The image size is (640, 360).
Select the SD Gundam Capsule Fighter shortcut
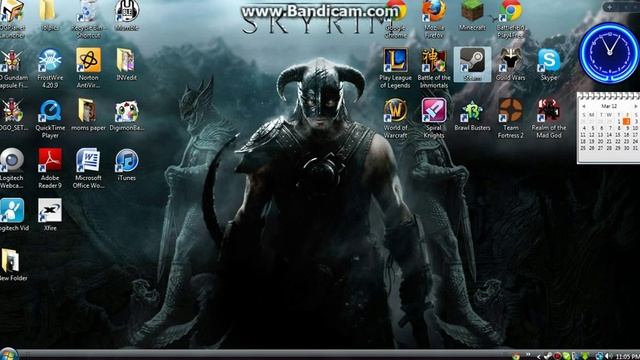(x=13, y=69)
